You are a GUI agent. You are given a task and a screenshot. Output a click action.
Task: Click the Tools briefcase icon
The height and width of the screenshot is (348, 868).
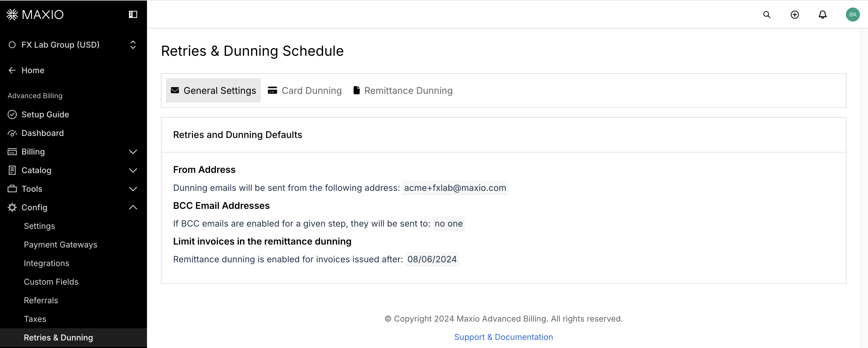[x=12, y=189]
